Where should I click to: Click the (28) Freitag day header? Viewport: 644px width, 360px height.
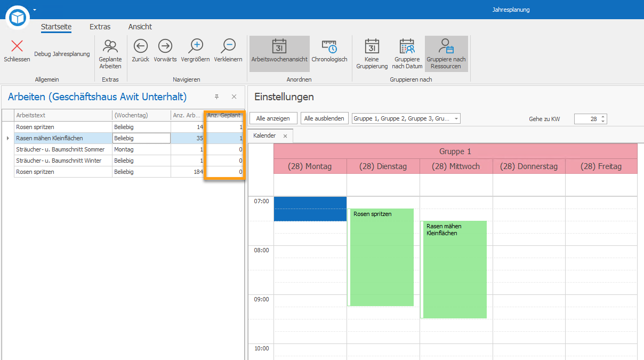click(601, 166)
